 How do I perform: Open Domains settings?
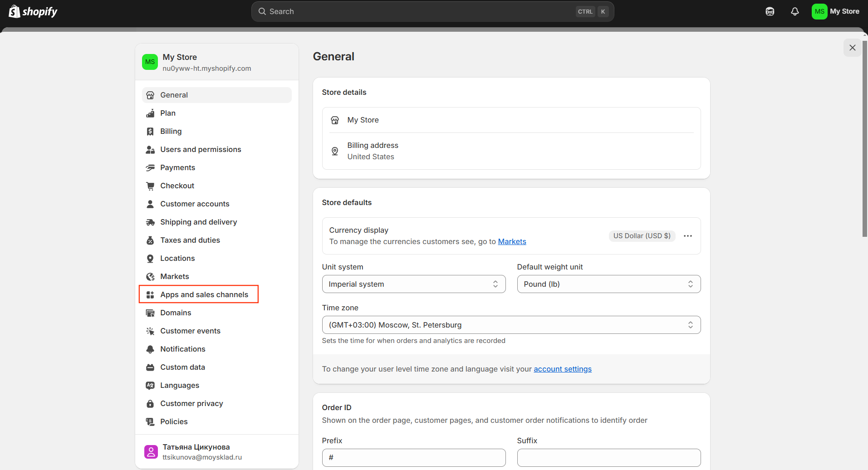coord(217,313)
